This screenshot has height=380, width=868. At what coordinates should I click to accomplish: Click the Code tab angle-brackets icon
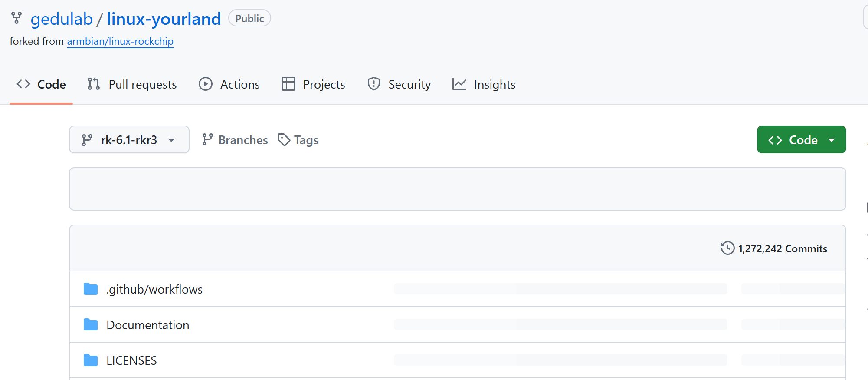coord(23,84)
